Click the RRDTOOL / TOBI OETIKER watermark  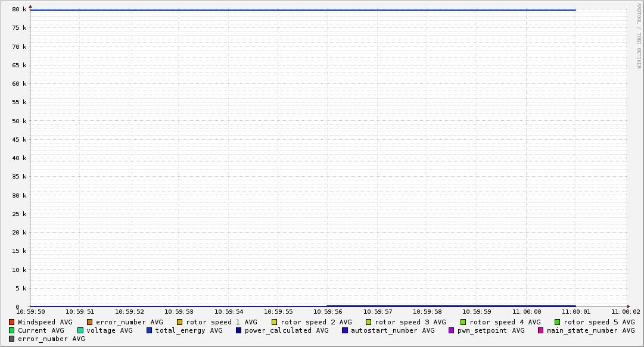click(x=639, y=36)
